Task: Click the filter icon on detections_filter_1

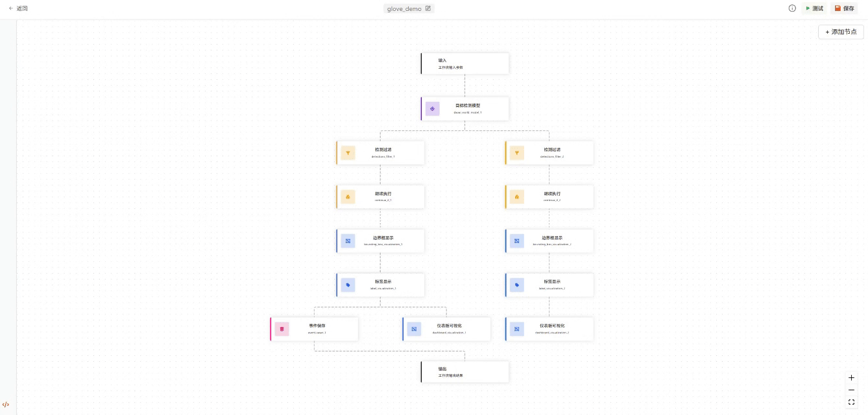Action: coord(348,153)
